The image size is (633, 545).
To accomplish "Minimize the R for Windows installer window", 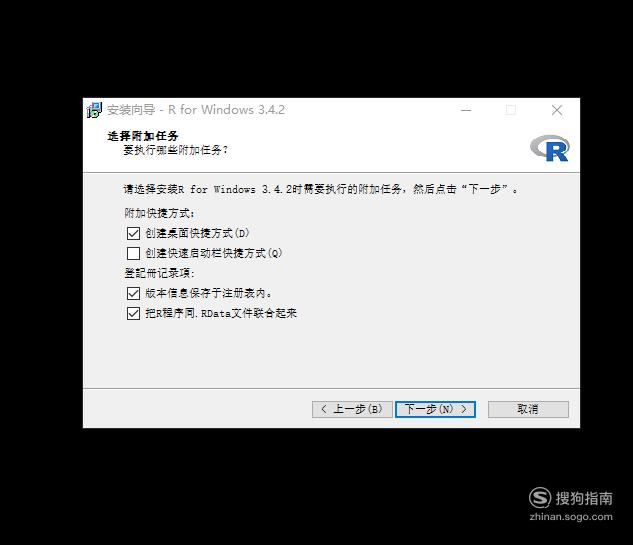I will [x=466, y=110].
